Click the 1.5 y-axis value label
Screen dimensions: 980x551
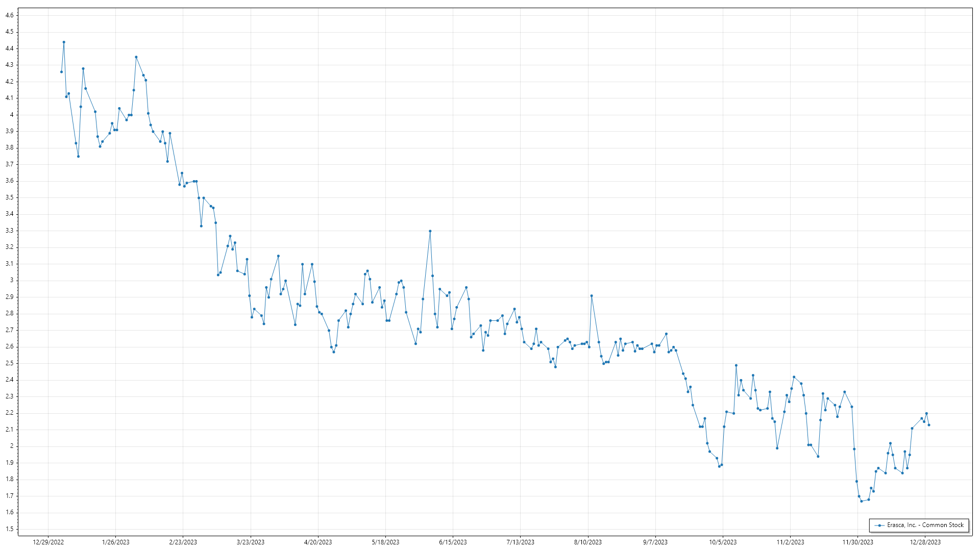9,529
